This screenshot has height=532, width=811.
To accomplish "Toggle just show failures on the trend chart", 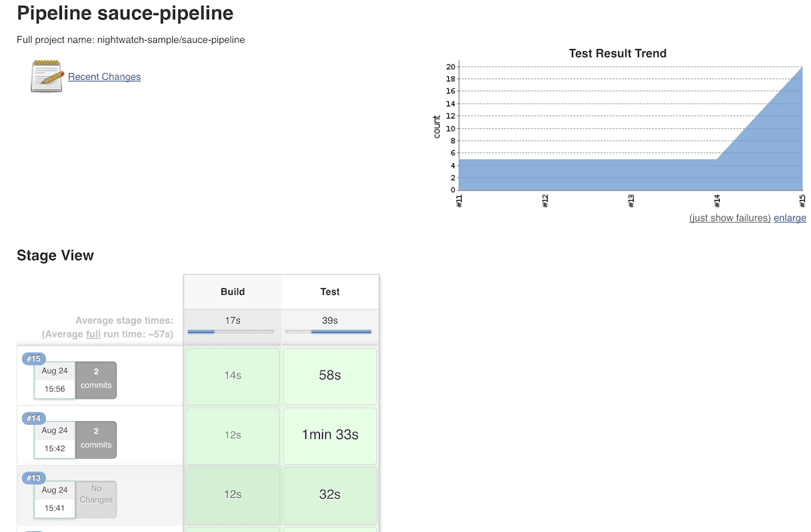I will 729,217.
